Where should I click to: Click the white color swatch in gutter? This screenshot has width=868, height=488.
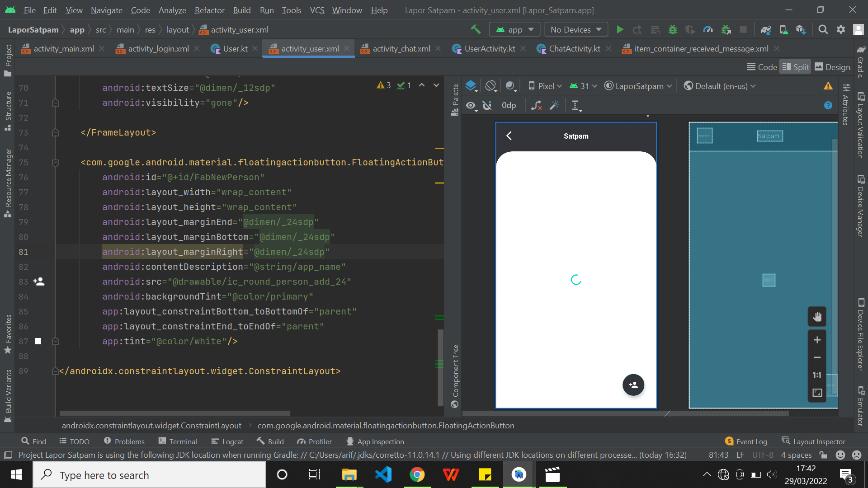(x=38, y=341)
